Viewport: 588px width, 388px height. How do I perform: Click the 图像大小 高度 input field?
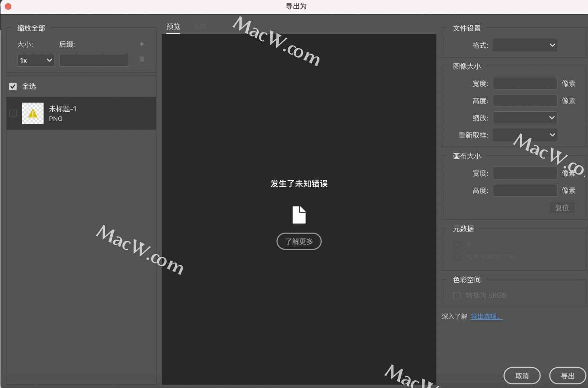point(524,100)
